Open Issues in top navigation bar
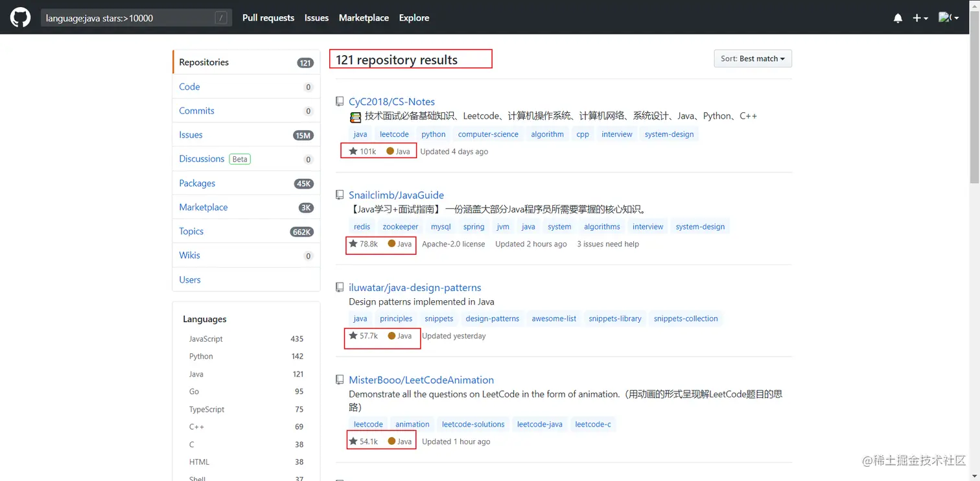Screen dimensions: 980x481 point(316,18)
